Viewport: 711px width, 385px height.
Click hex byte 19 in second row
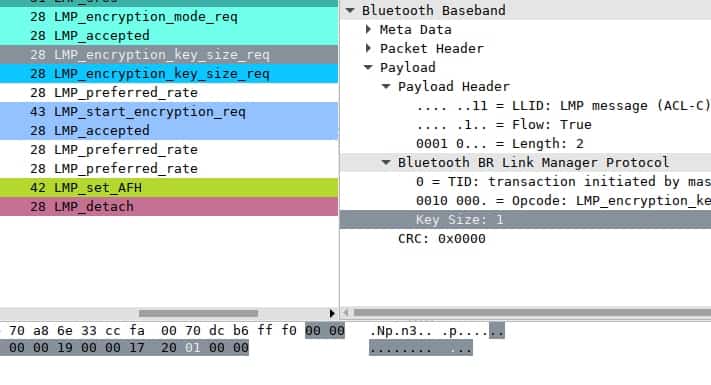pos(64,348)
